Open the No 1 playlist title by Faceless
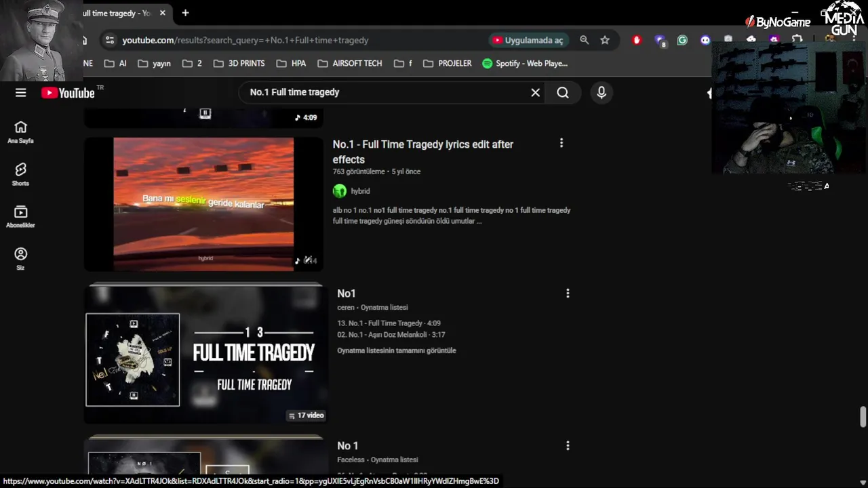 tap(348, 446)
